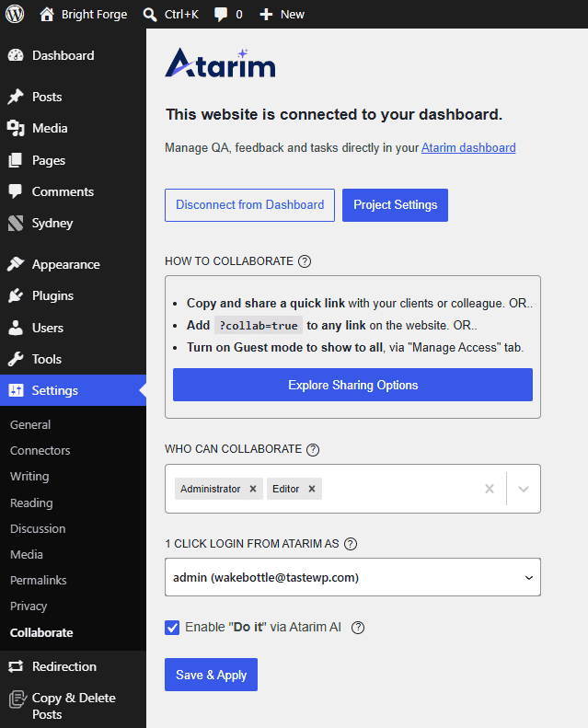Click the Copy & Delete Posts icon
The height and width of the screenshot is (728, 588).
tap(17, 699)
